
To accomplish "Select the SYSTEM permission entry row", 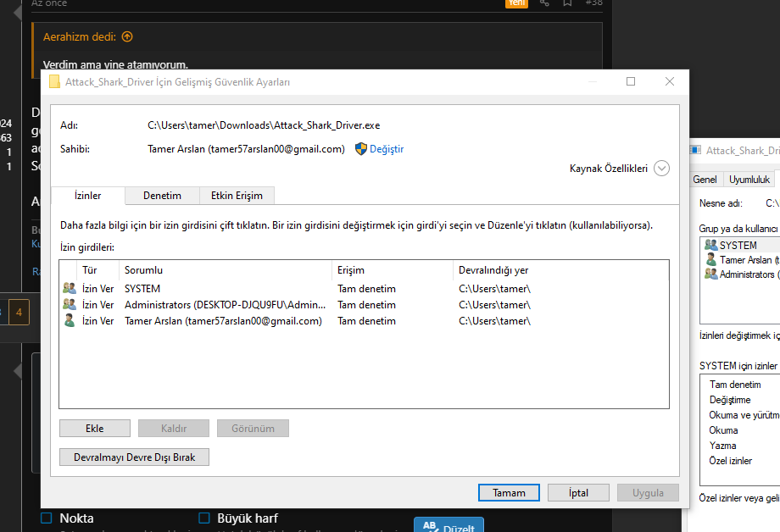I will pyautogui.click(x=364, y=289).
